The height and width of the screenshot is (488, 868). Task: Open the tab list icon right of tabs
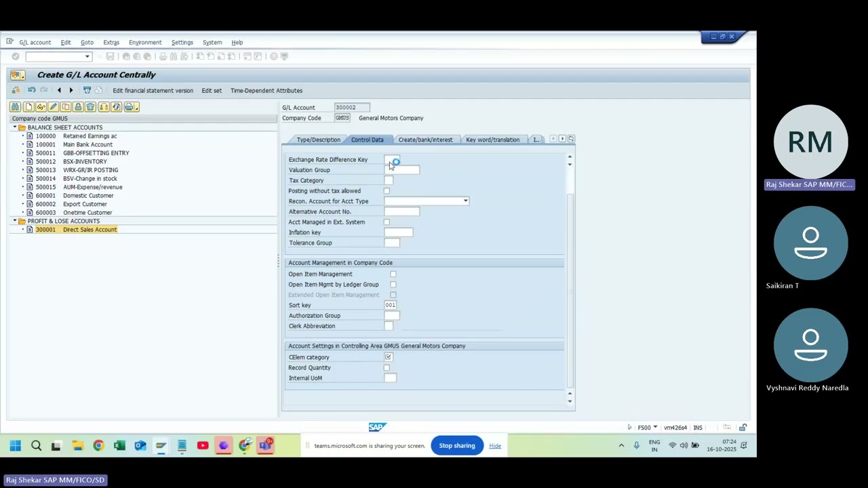tap(571, 139)
